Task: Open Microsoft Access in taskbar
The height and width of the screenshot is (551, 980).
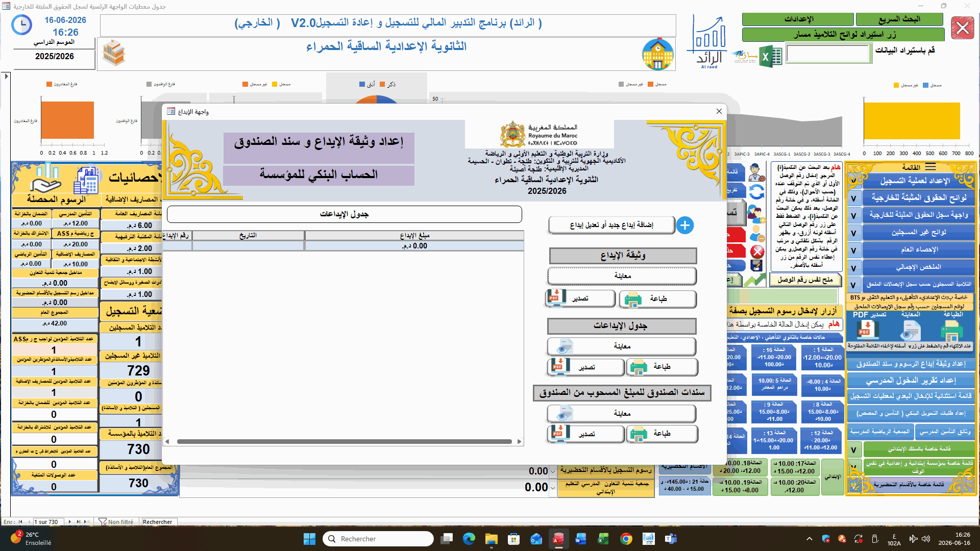Action: pyautogui.click(x=558, y=539)
